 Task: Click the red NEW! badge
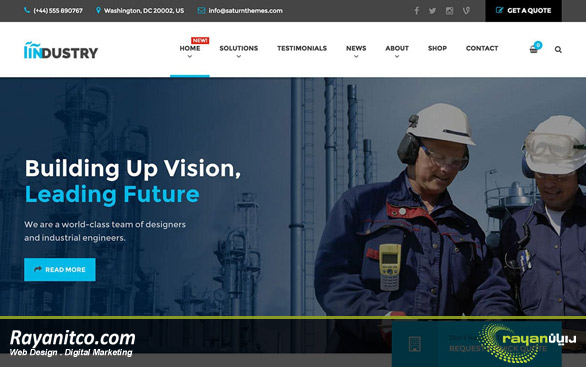click(200, 40)
